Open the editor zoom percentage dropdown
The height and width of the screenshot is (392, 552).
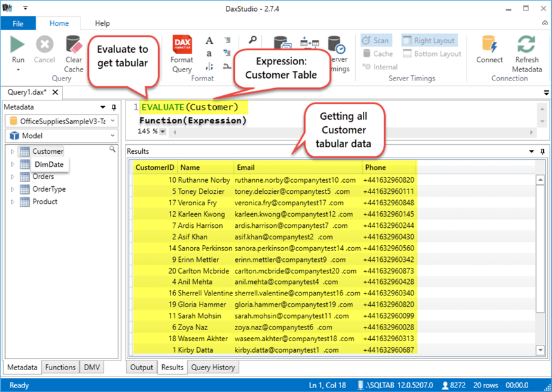pyautogui.click(x=162, y=131)
